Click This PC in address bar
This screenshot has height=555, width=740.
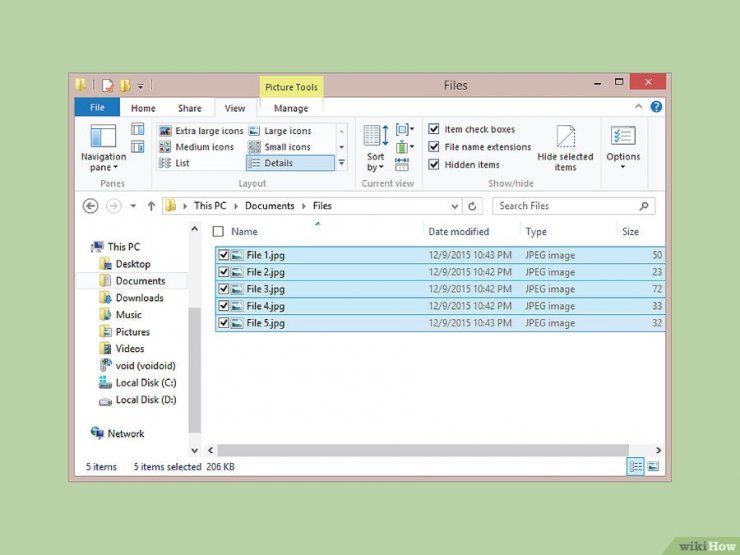[x=210, y=206]
